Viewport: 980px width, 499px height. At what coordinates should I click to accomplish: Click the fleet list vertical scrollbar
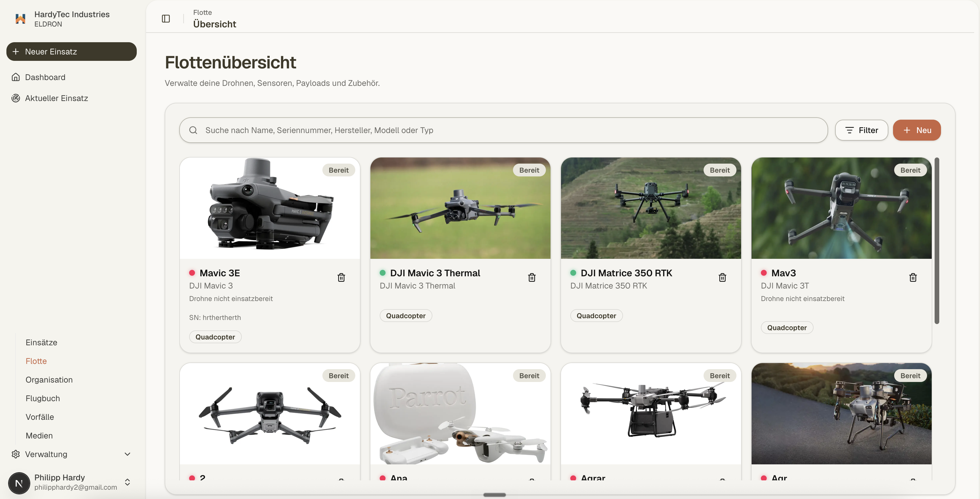(937, 240)
